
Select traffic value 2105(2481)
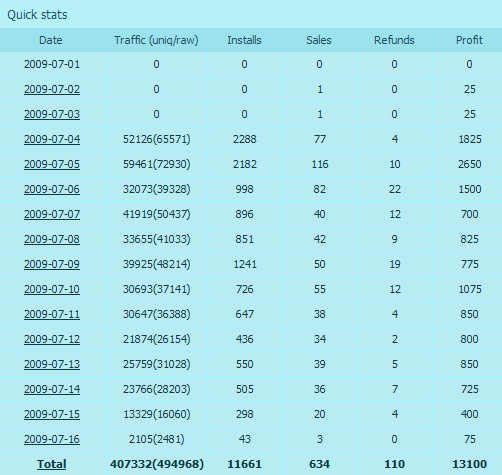coord(156,439)
